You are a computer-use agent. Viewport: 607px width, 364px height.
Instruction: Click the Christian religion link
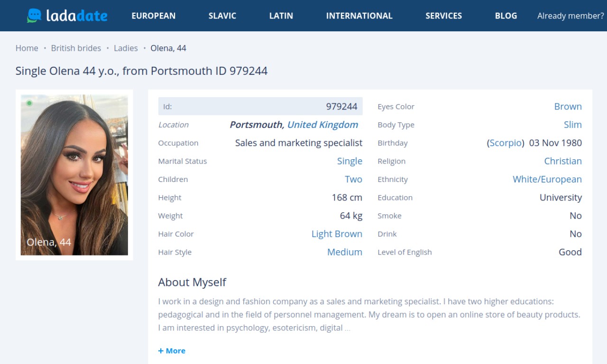coord(562,161)
